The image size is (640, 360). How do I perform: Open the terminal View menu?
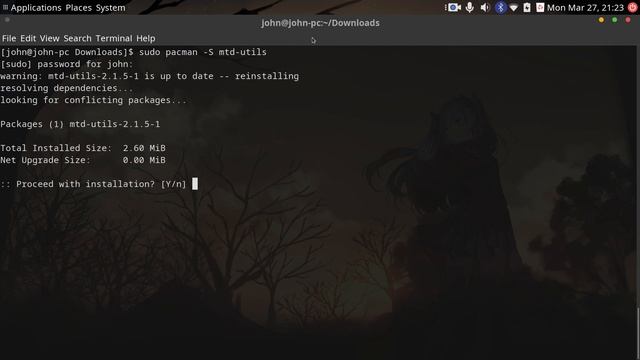pyautogui.click(x=49, y=38)
